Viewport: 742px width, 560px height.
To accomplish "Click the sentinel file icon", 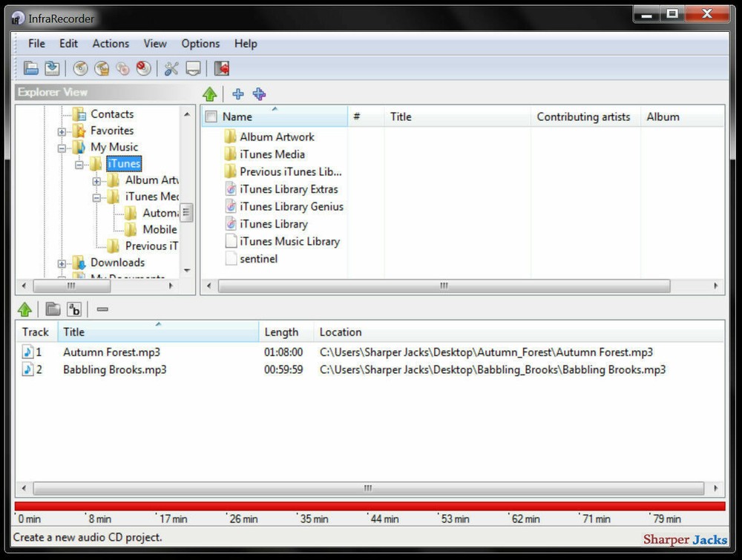I will coord(231,259).
